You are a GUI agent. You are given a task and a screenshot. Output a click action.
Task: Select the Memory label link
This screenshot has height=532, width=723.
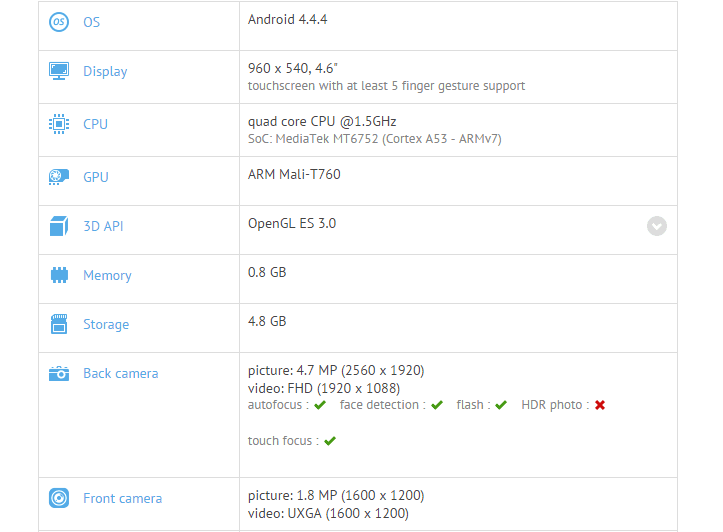click(107, 275)
